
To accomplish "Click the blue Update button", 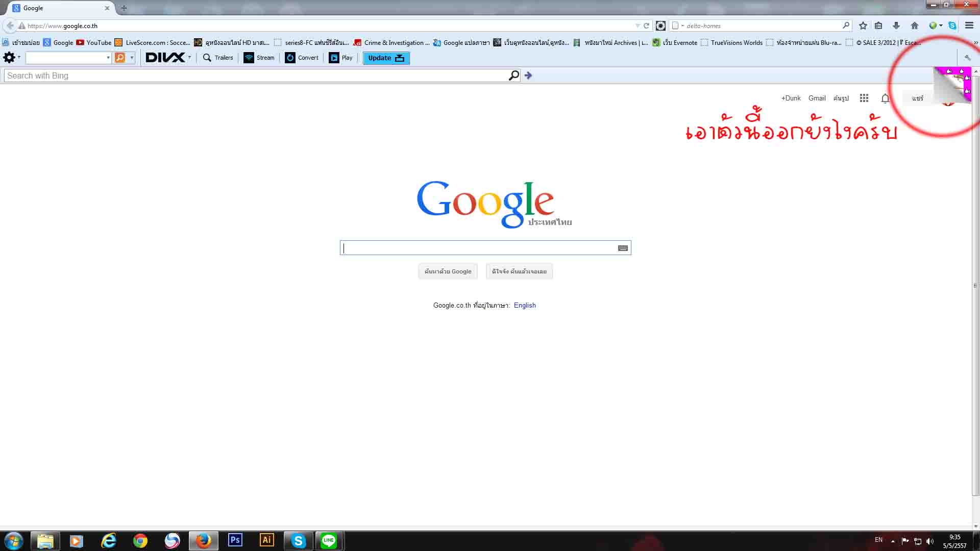I will [386, 58].
